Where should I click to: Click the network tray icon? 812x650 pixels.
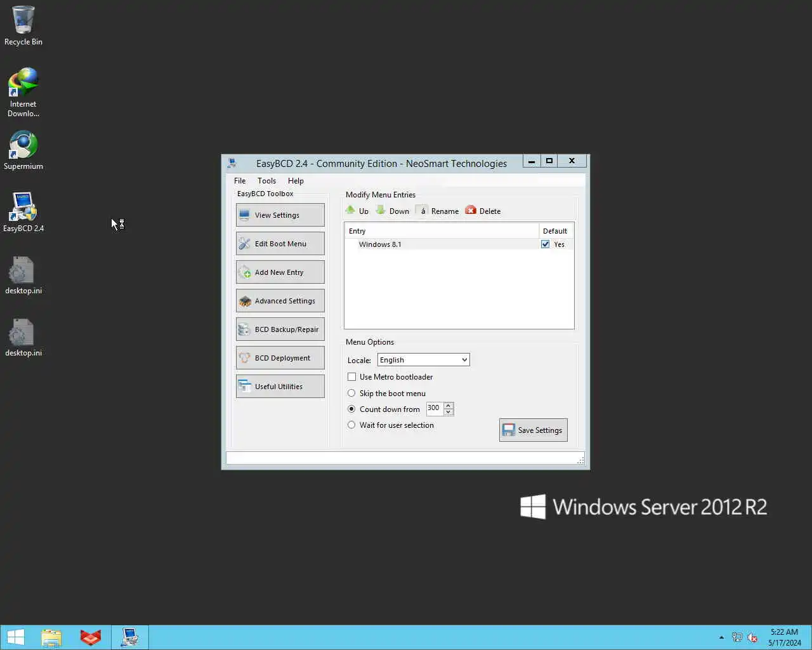737,637
